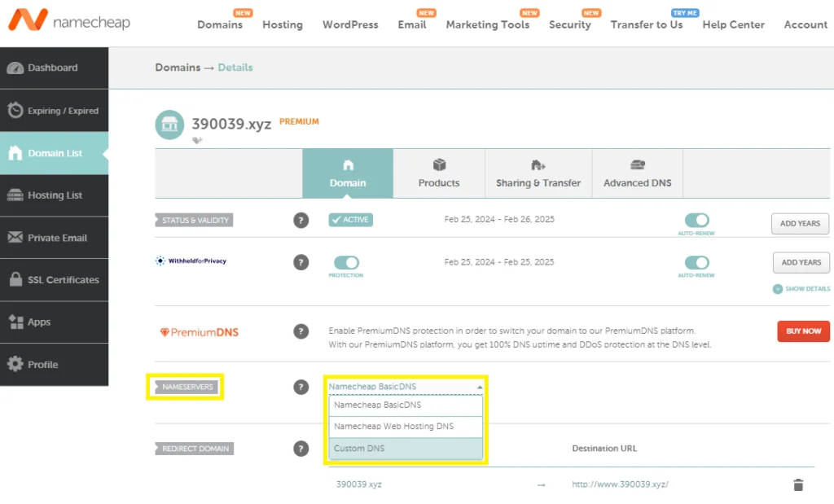Screen dimensions: 834x504
Task: Open Transfer to Us menu
Action: [647, 24]
